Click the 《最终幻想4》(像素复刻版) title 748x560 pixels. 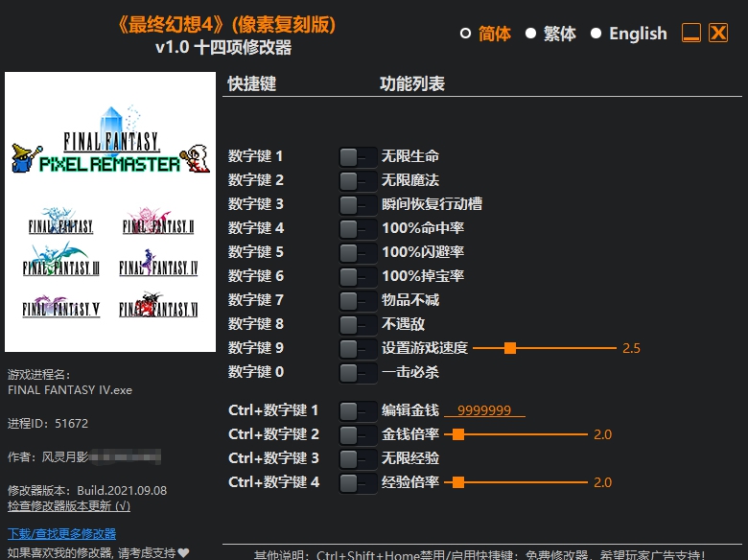pyautogui.click(x=226, y=25)
